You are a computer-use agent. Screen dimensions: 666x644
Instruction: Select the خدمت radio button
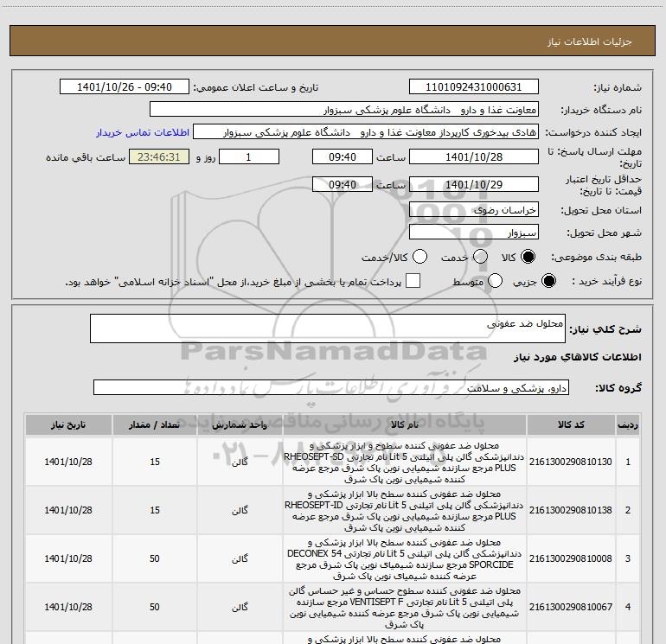[480, 257]
